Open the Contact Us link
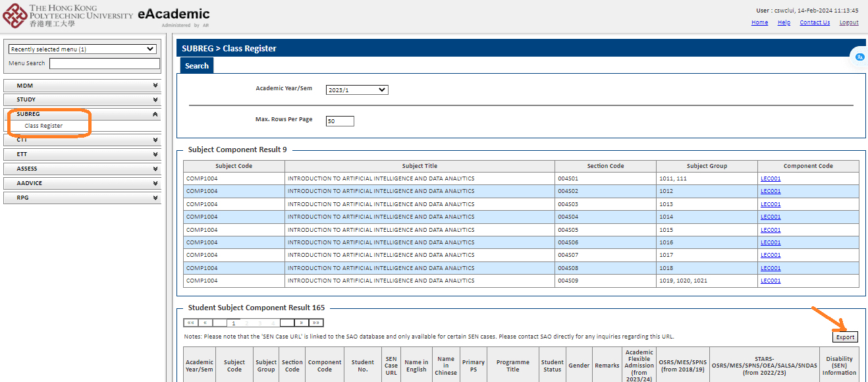This screenshot has height=382, width=868. point(815,22)
